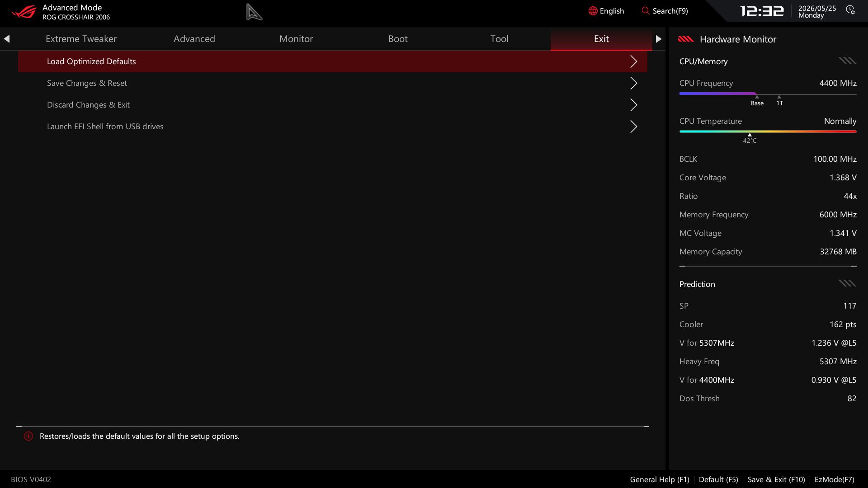868x488 pixels.
Task: Choose Save Changes & Reset
Action: coord(333,83)
